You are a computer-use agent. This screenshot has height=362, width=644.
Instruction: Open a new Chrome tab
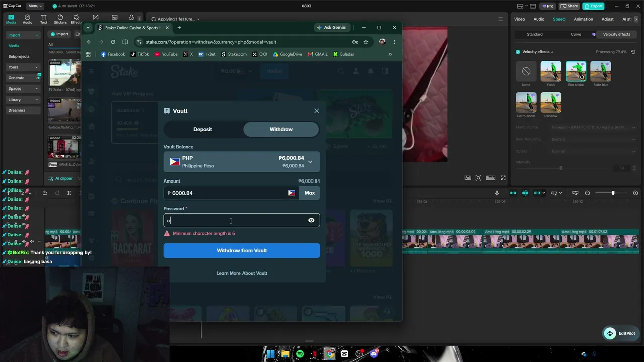coord(179,28)
